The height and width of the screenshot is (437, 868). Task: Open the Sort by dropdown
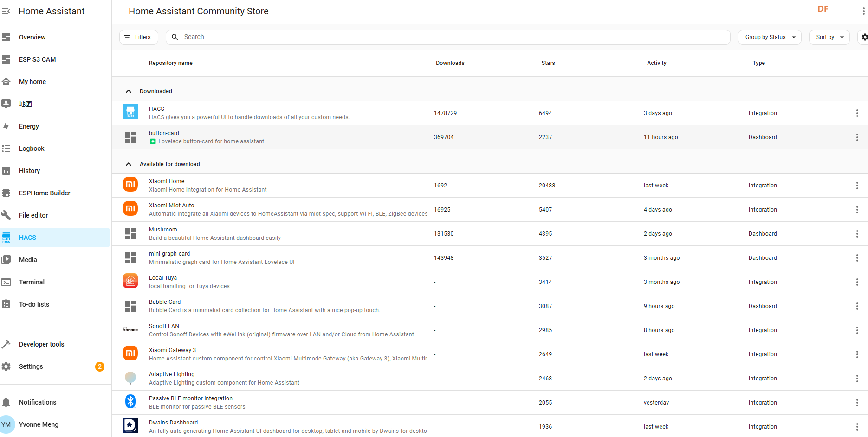coord(829,37)
